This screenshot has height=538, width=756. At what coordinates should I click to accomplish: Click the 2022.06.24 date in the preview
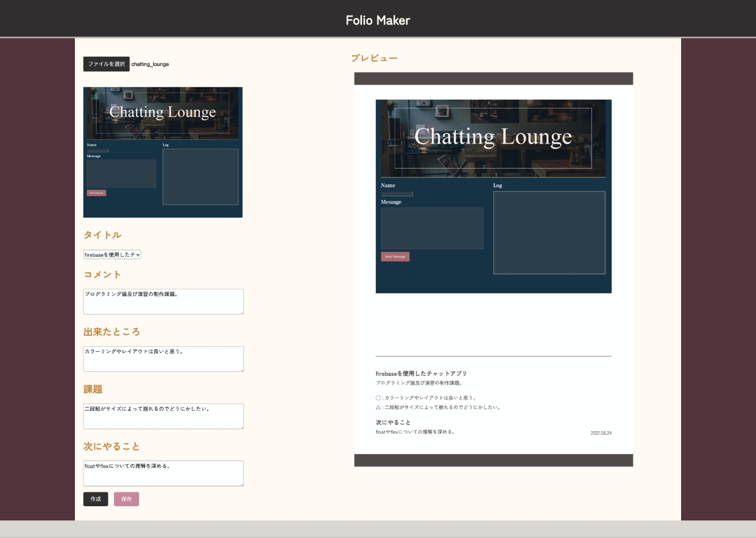point(600,433)
